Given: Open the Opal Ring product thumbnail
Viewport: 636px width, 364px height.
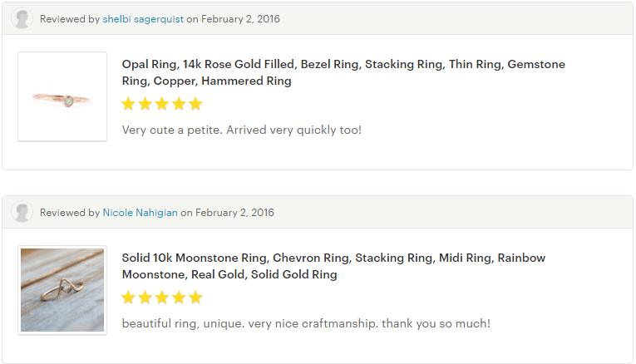Looking at the screenshot, I should [x=62, y=97].
